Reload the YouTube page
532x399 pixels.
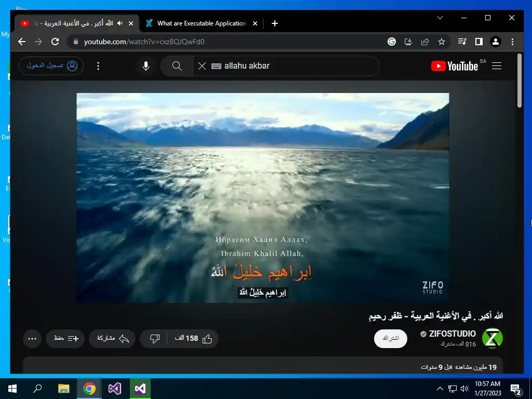55,42
